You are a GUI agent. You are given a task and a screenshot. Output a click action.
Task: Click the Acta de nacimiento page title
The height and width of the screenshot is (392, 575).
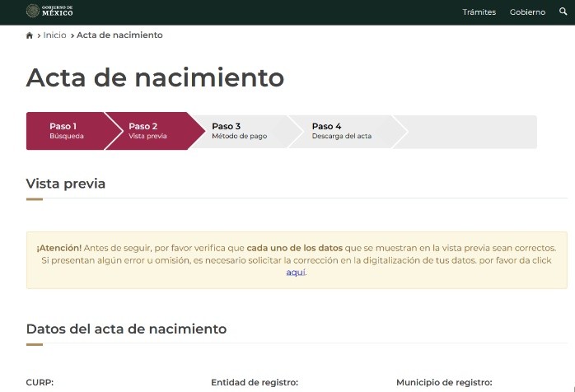155,77
